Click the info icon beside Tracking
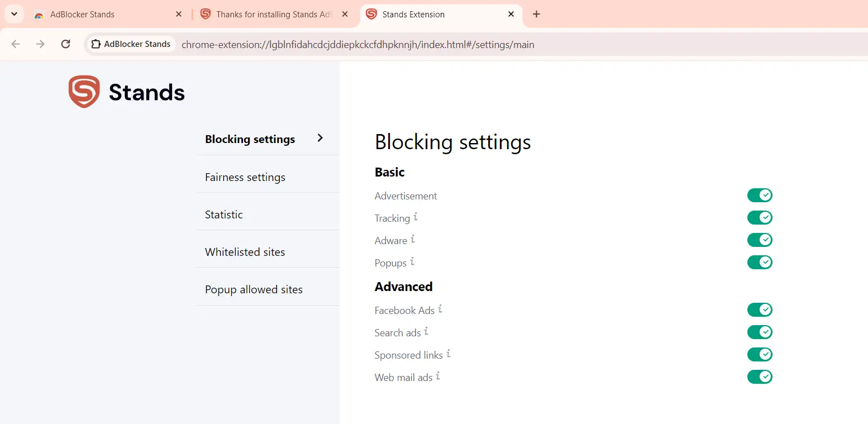Image resolution: width=868 pixels, height=424 pixels. 416,217
